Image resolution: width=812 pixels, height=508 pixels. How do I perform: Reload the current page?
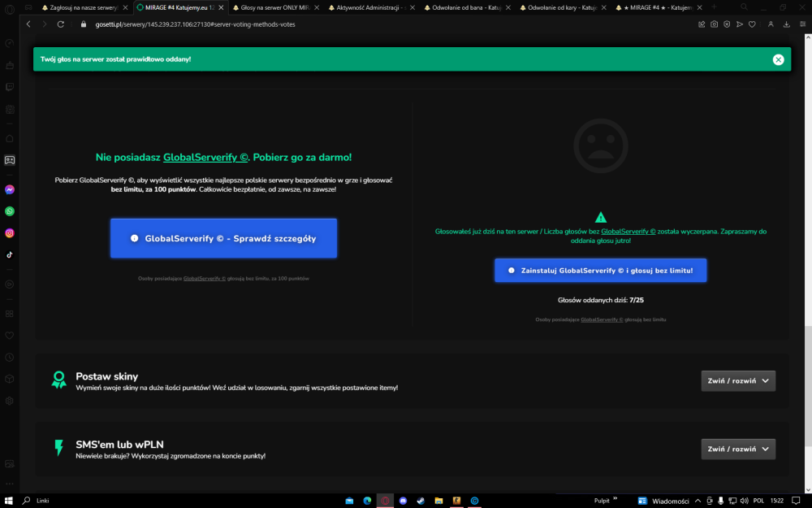[61, 24]
